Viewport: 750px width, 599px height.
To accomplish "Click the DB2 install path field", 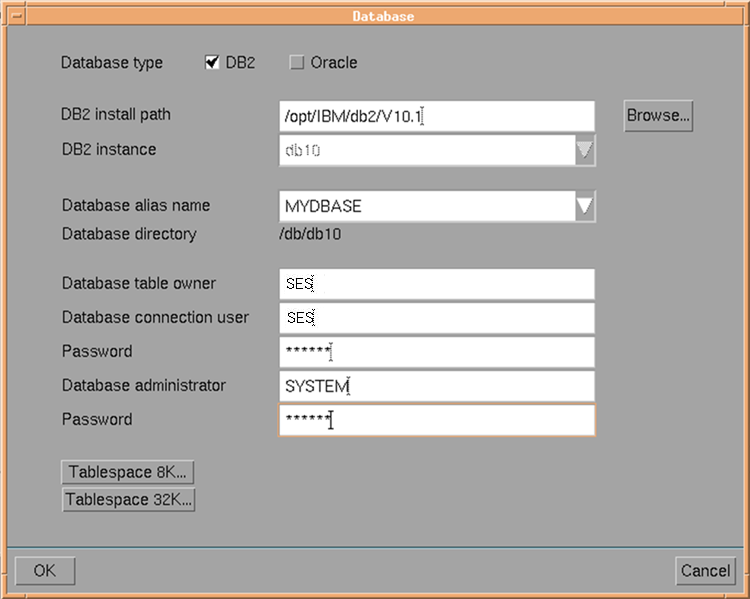I will 437,116.
